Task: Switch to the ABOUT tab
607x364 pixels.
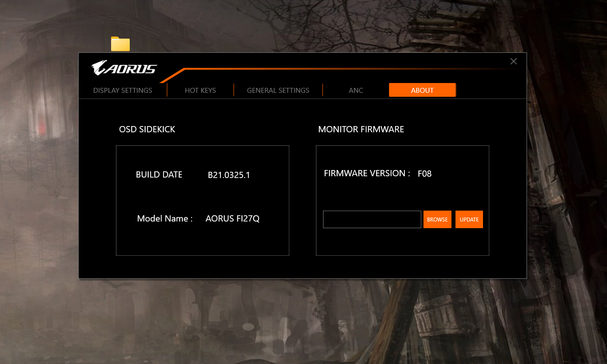Action: point(422,90)
